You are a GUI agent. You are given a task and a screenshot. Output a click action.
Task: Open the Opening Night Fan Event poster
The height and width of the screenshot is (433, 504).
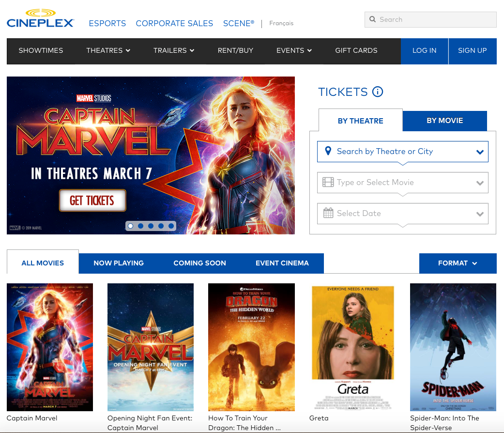(x=151, y=347)
